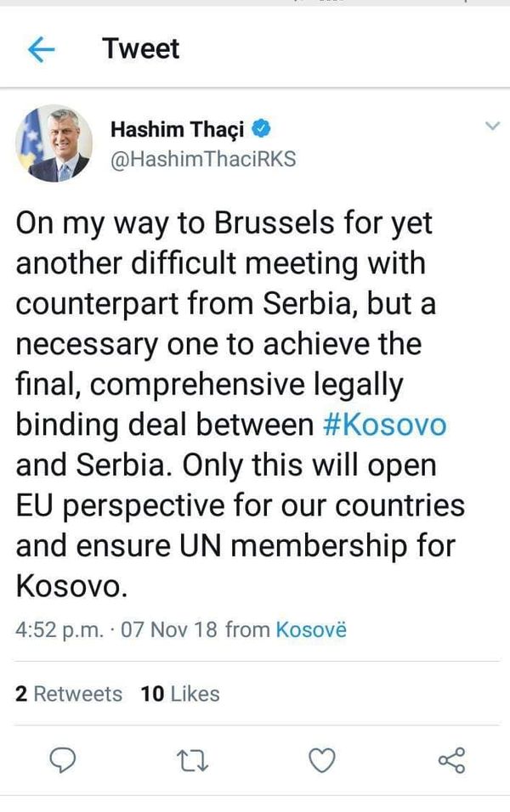This screenshot has height=812, width=510.
Task: Tap the word Brussels in the tweet
Action: [275, 223]
